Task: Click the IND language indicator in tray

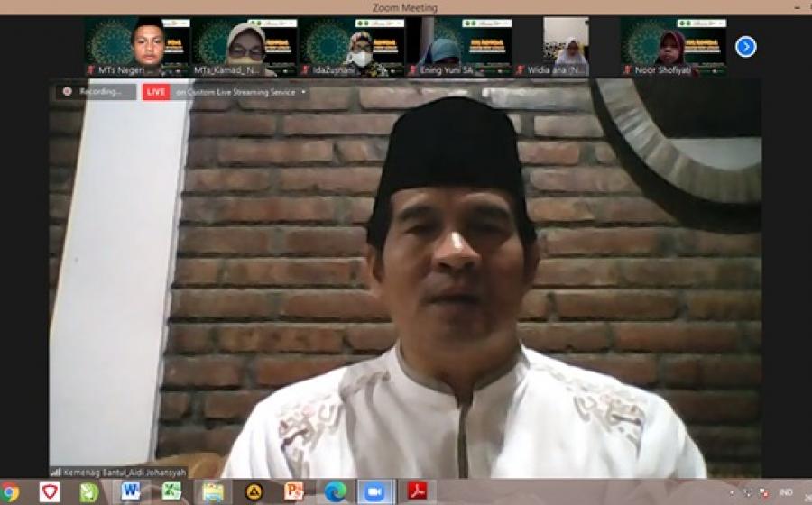Action: 786,492
